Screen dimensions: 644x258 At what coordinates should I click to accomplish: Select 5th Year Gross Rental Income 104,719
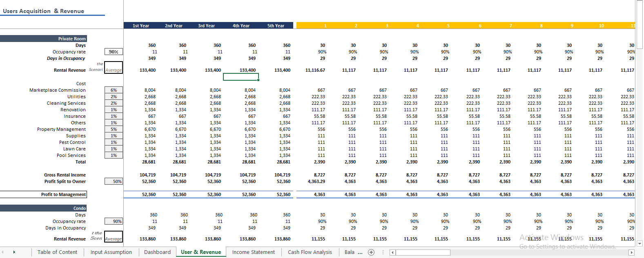point(283,175)
